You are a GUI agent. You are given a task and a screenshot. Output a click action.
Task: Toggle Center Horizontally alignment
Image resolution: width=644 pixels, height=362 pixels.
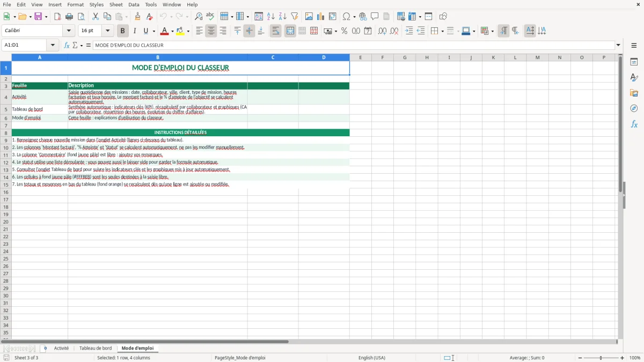point(211,31)
